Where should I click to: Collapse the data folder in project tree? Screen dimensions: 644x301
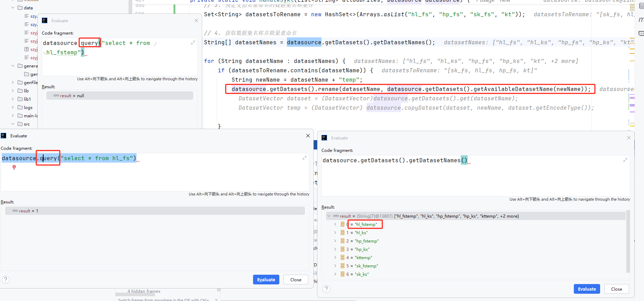pos(13,8)
